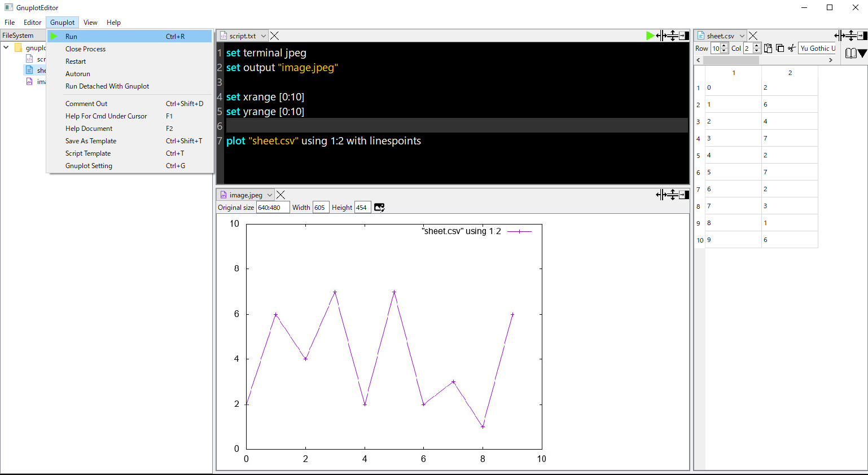Open Script Template entry

129,153
